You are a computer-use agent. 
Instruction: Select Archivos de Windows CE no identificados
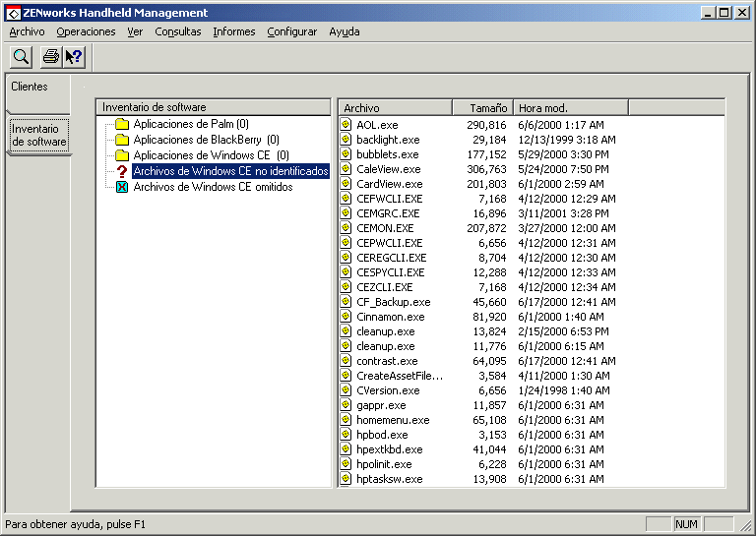point(230,171)
